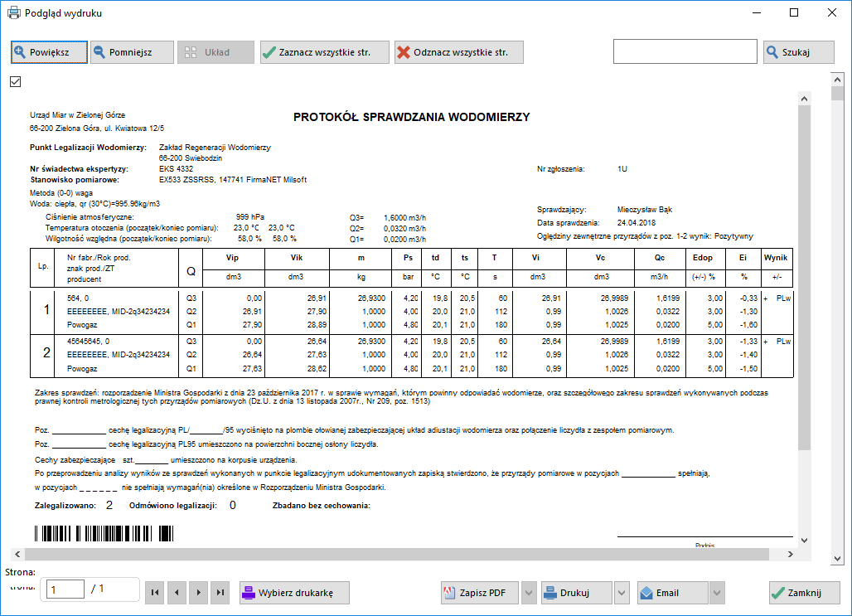Click the horizontal scrollbar's right arrow

[x=791, y=554]
